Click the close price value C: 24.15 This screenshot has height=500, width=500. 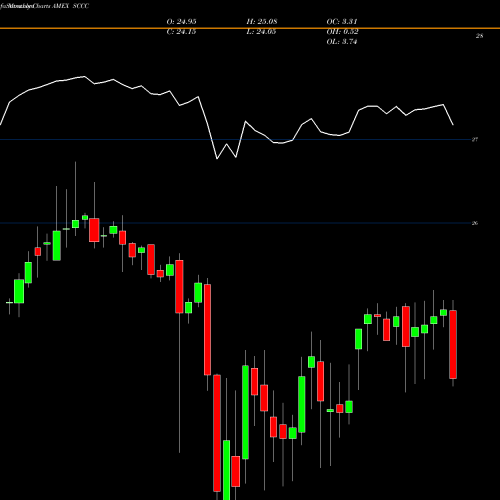181,32
